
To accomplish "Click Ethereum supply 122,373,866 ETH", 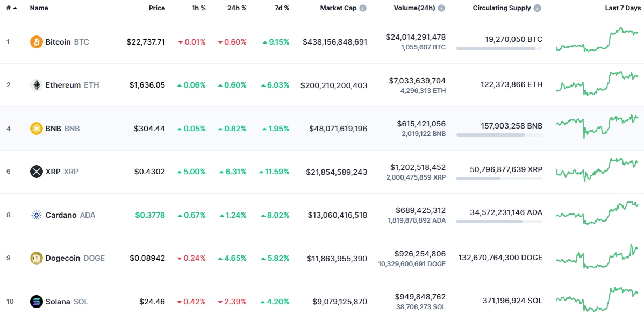I will (x=511, y=85).
